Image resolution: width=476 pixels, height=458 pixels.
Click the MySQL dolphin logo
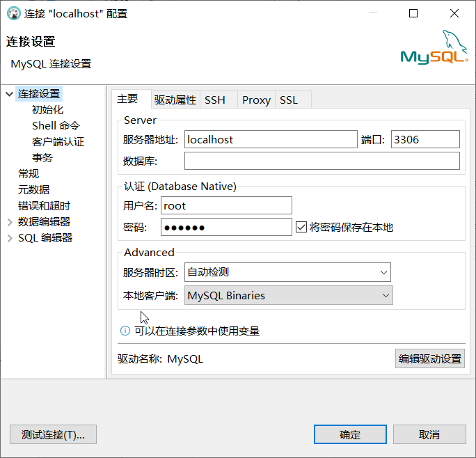coord(434,47)
